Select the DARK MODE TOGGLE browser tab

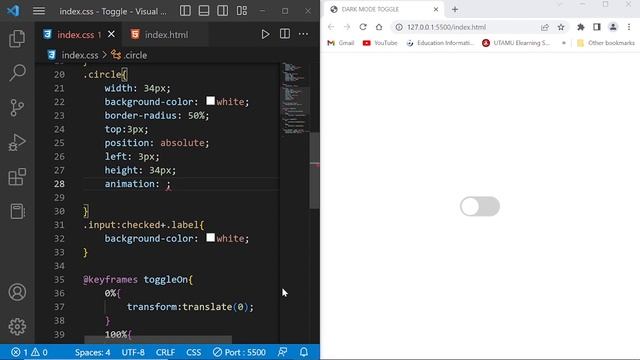click(382, 9)
